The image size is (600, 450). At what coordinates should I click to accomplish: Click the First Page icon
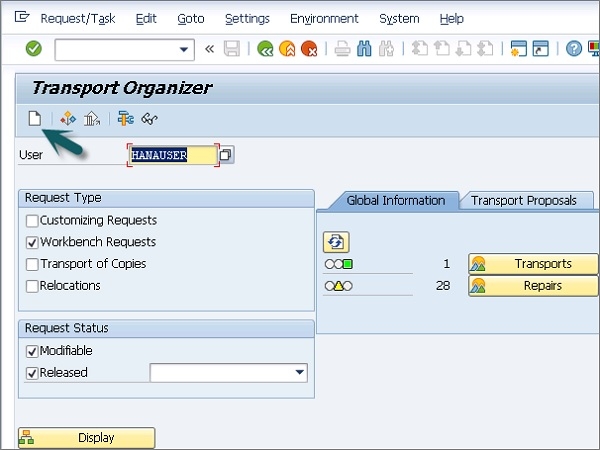[x=419, y=49]
